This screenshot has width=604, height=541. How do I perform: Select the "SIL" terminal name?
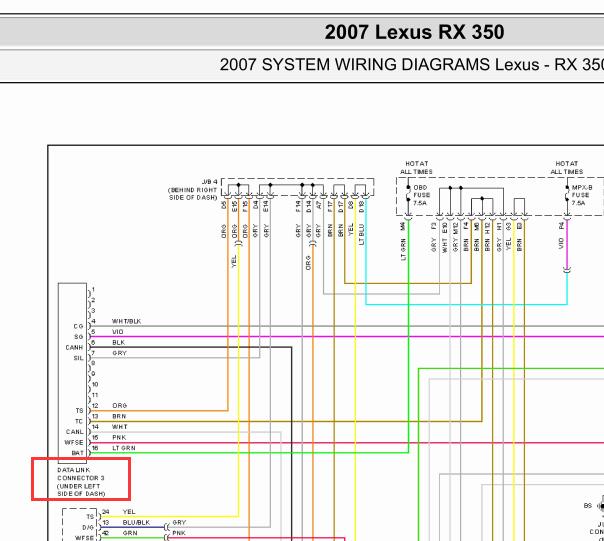[78, 358]
